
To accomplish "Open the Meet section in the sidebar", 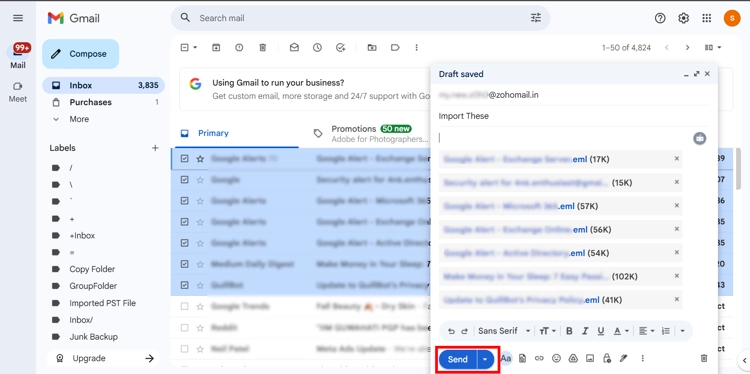I will [18, 92].
